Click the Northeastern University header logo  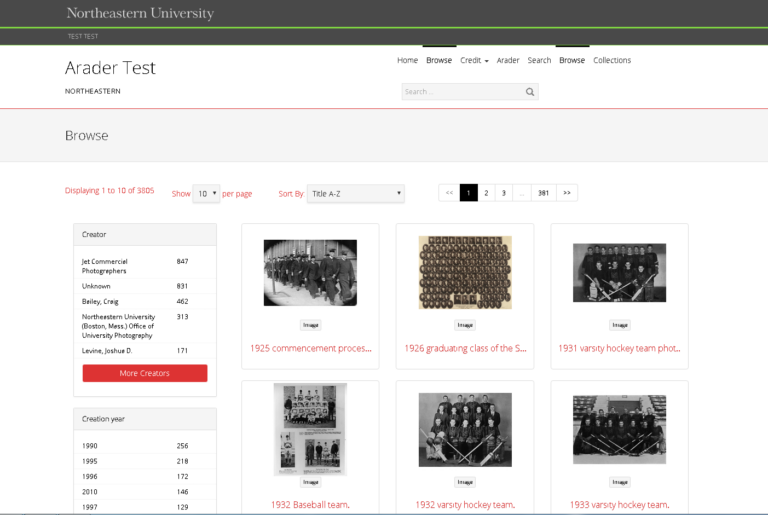140,14
